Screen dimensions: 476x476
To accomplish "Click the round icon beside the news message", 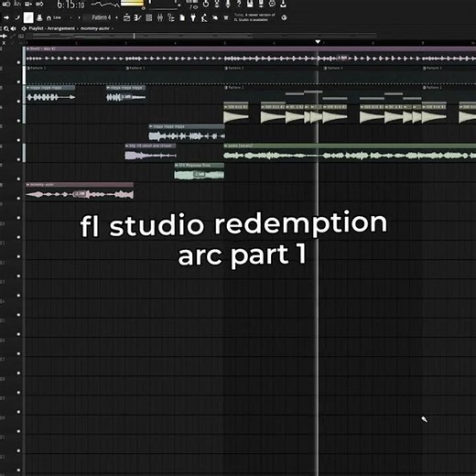I will [284, 17].
